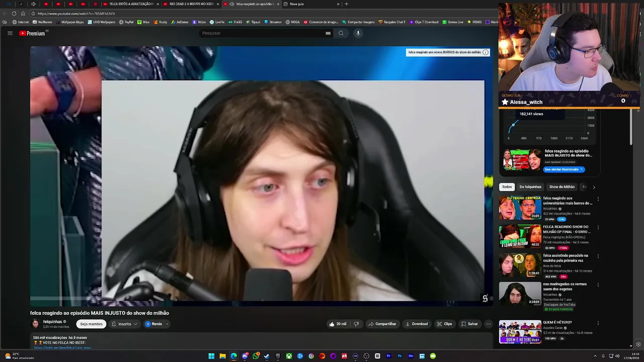Open a new browser tab with plus

(x=346, y=4)
